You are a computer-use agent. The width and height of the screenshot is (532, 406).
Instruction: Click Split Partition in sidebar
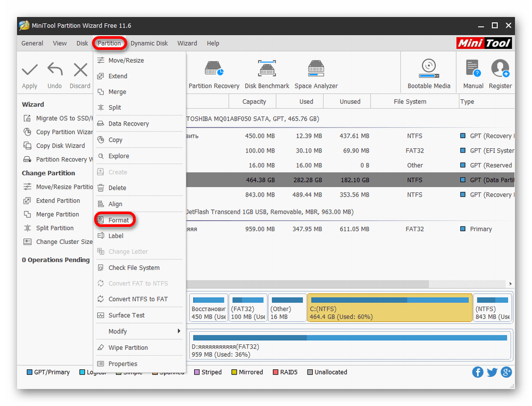click(48, 228)
